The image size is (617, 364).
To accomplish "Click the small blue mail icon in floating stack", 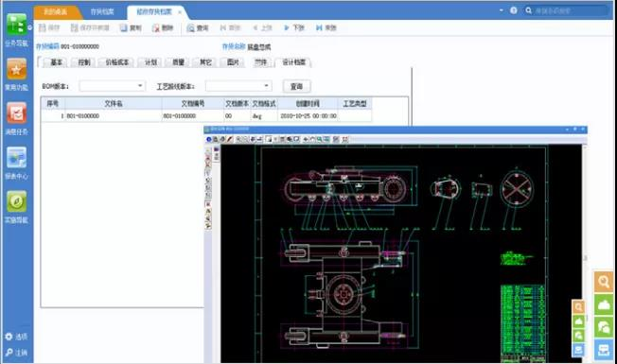I will [x=578, y=349].
